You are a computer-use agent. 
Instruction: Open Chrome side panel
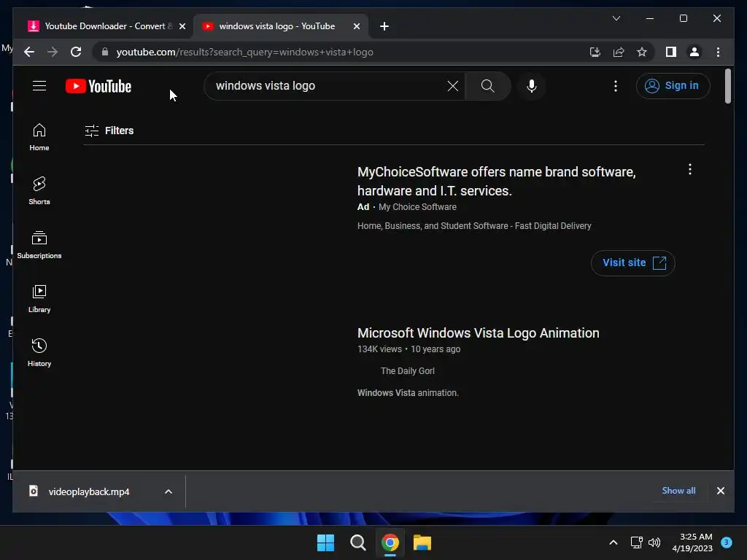point(671,52)
